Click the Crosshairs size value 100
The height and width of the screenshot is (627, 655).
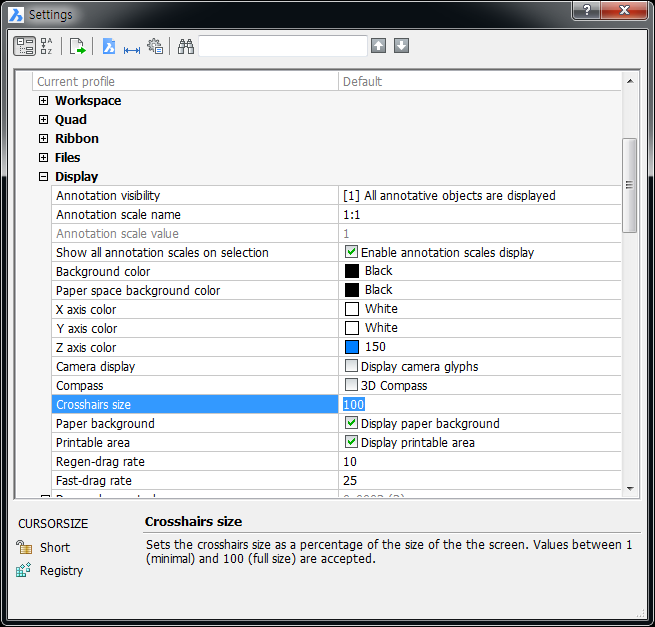[354, 404]
